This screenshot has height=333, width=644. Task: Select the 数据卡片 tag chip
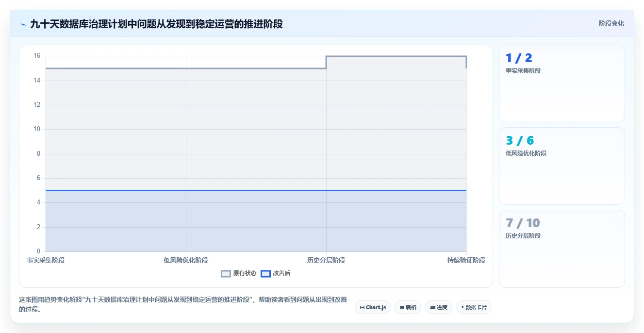474,307
